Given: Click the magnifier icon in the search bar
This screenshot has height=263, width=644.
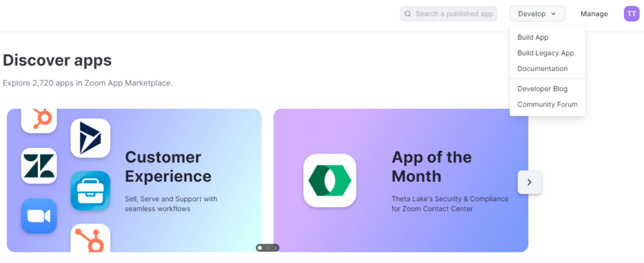Looking at the screenshot, I should pos(408,14).
